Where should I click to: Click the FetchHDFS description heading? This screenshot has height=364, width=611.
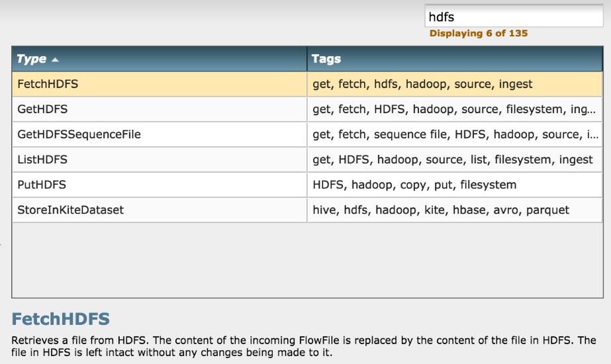pos(60,320)
